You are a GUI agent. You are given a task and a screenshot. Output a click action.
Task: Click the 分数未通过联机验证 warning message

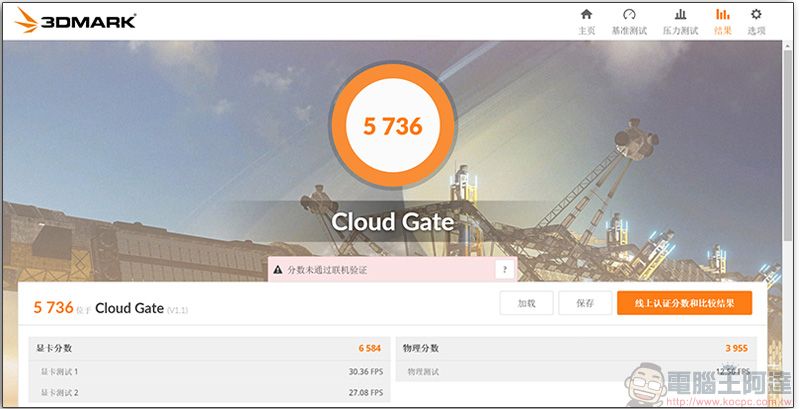click(330, 270)
